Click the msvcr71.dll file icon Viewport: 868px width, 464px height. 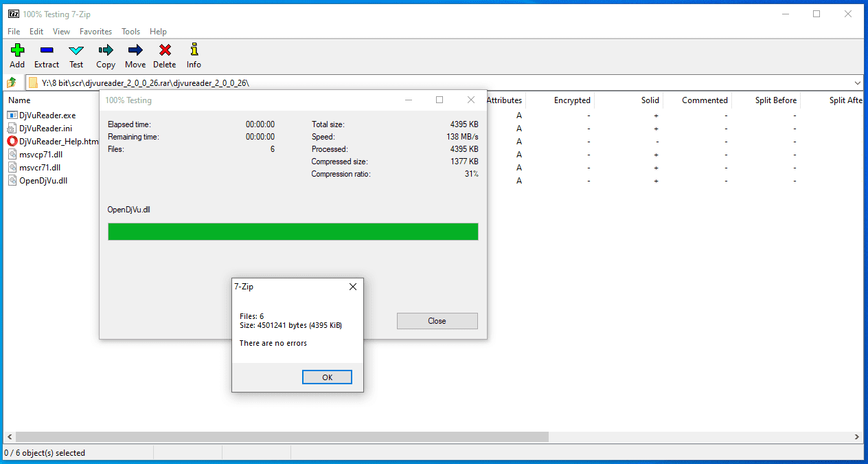tap(12, 168)
